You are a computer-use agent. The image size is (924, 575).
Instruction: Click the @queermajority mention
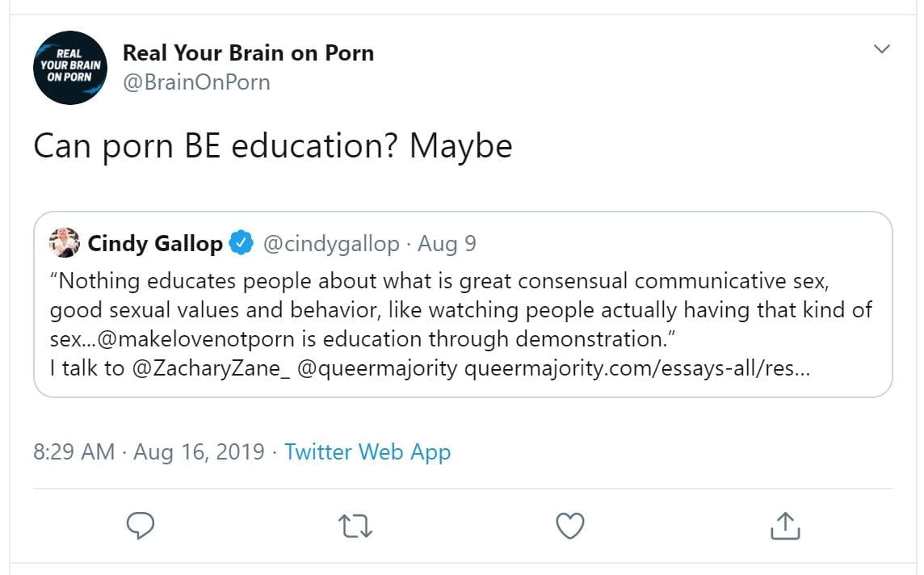click(377, 368)
